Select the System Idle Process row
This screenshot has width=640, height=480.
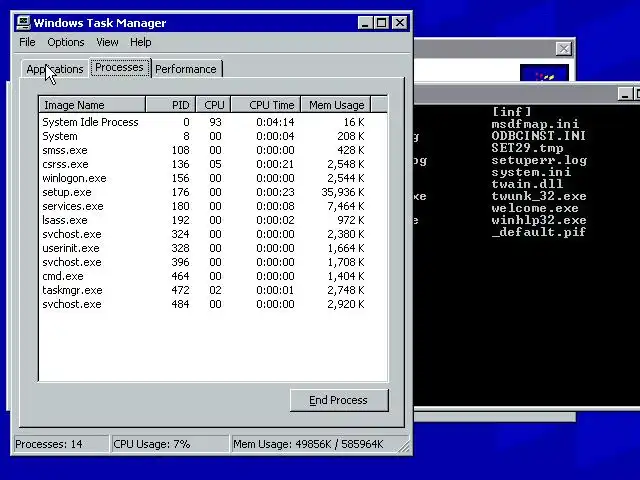click(x=213, y=122)
